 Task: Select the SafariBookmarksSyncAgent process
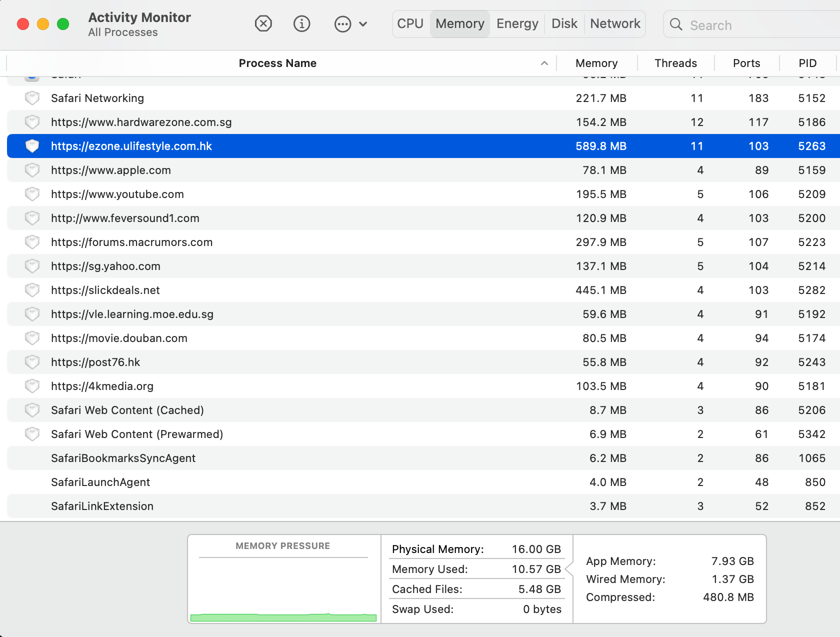click(123, 458)
